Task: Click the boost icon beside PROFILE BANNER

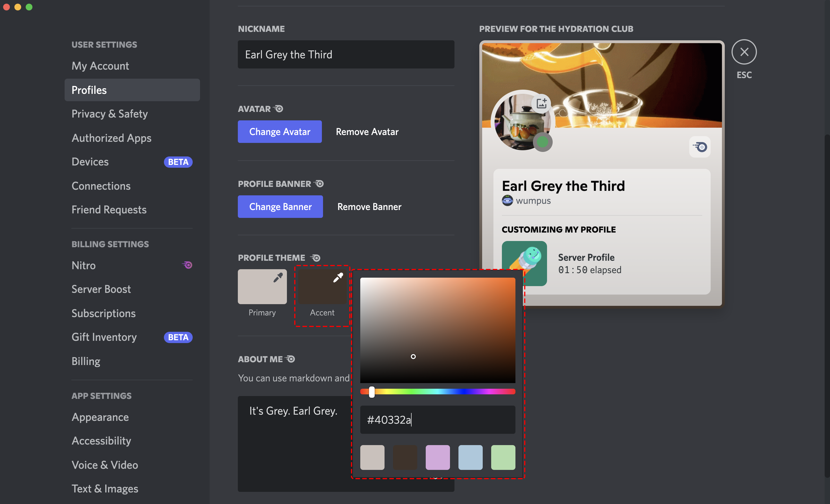Action: pos(318,184)
